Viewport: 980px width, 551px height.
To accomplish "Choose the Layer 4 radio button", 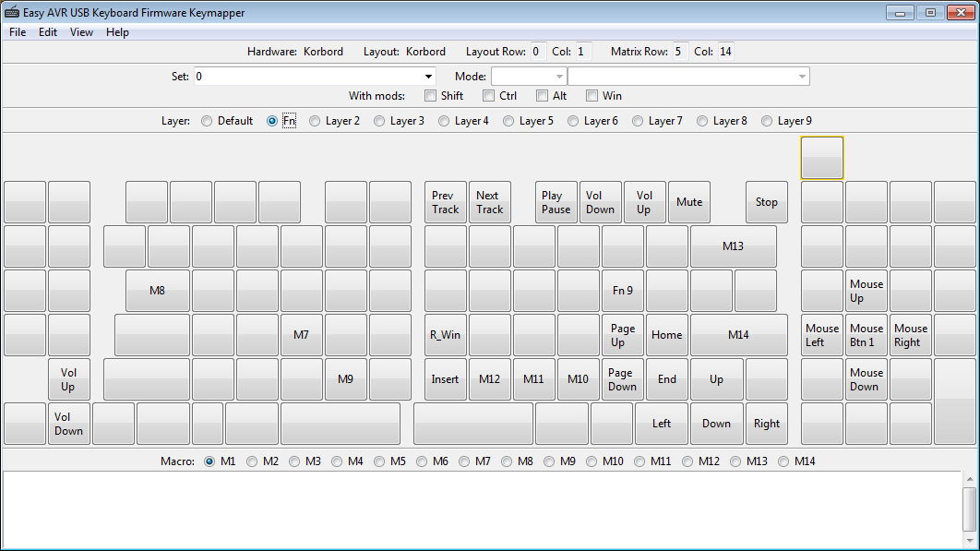I will [444, 121].
